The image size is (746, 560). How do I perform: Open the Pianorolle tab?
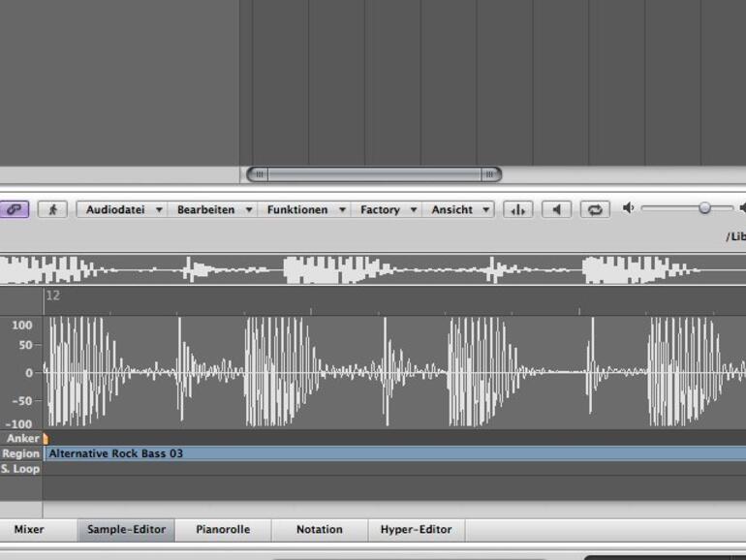click(223, 530)
